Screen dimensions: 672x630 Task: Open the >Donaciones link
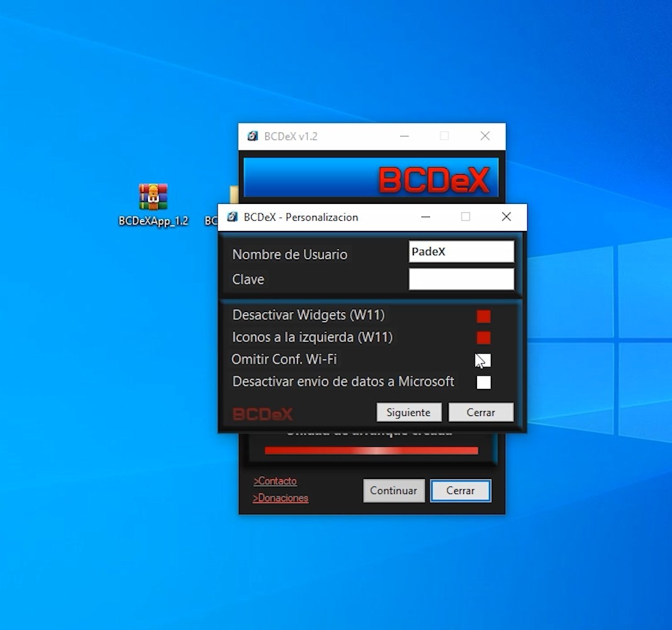coord(281,498)
